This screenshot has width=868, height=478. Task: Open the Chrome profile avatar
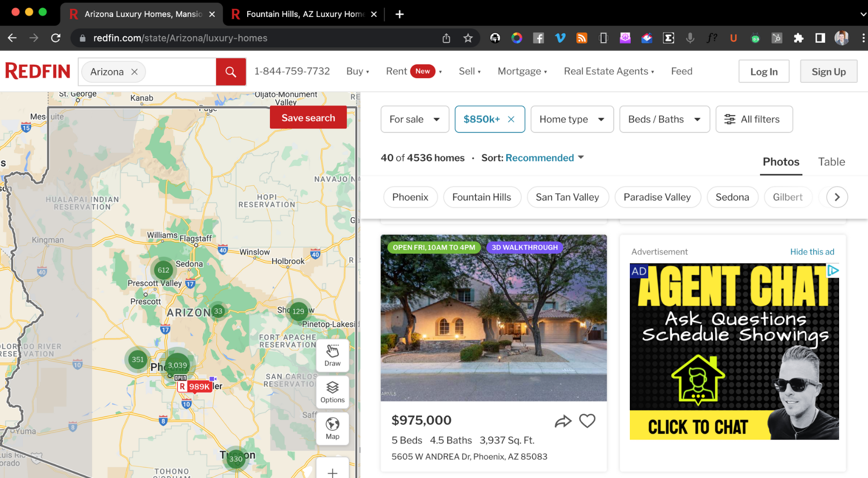(842, 38)
